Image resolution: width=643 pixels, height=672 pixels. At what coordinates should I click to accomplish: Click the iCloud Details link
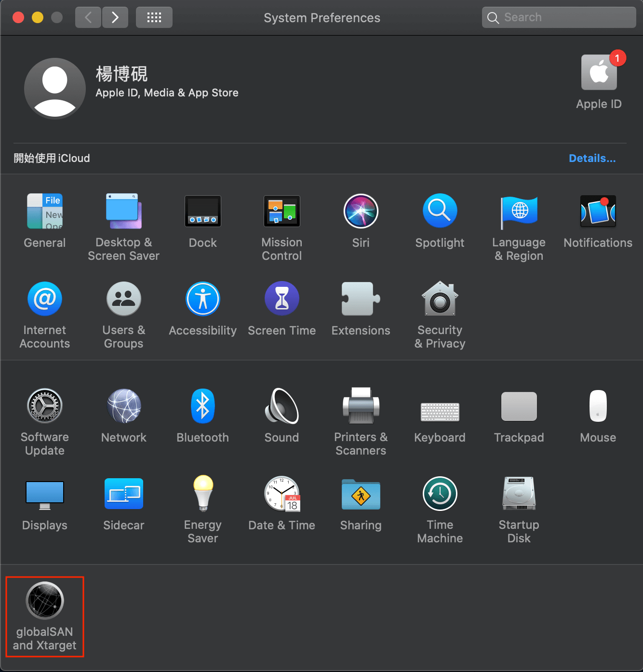pos(592,158)
